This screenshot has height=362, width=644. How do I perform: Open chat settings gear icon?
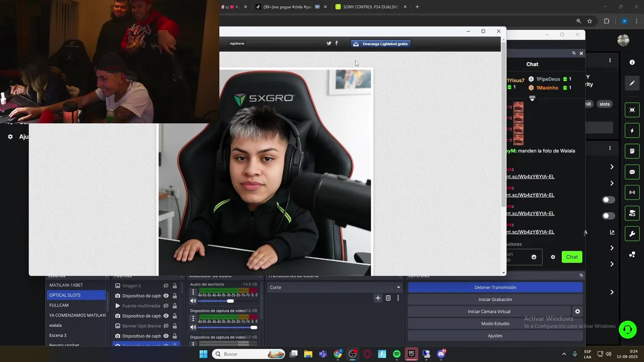pyautogui.click(x=553, y=257)
